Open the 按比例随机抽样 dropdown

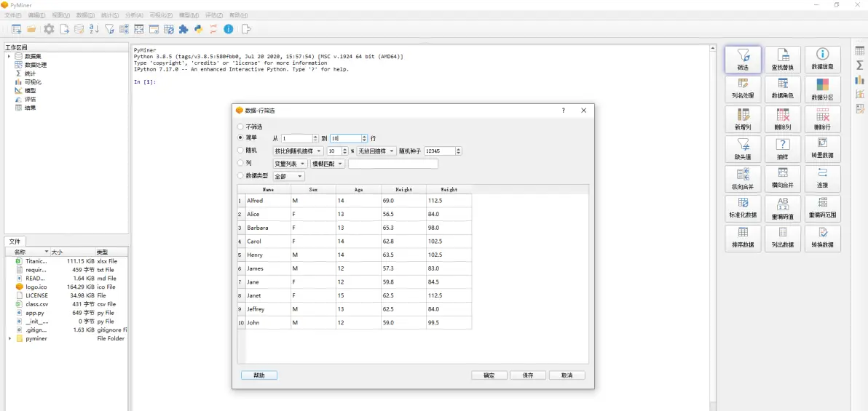coord(299,151)
